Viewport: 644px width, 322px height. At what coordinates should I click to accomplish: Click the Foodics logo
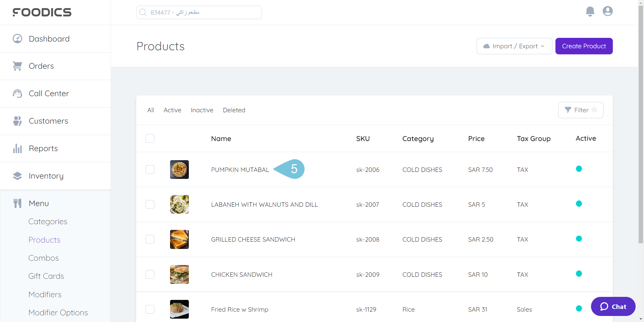(42, 12)
